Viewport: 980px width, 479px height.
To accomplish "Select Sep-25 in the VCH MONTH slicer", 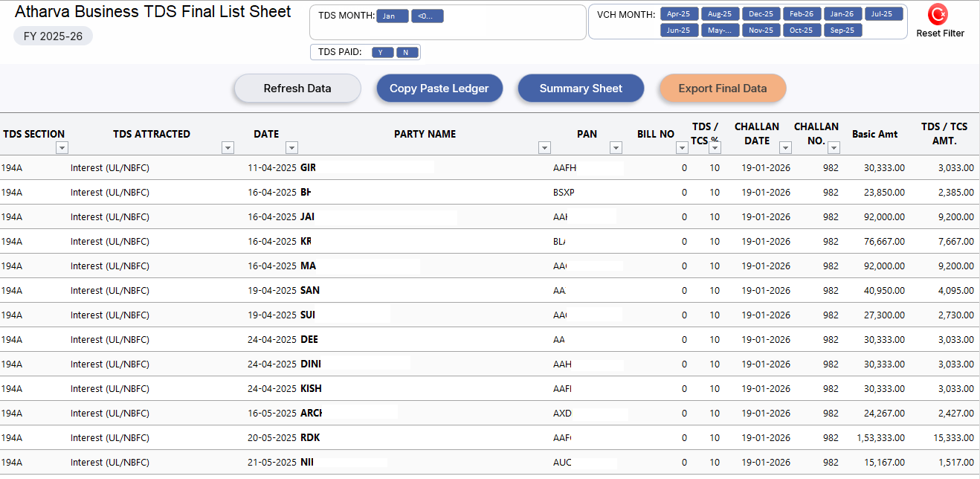I will click(x=842, y=30).
